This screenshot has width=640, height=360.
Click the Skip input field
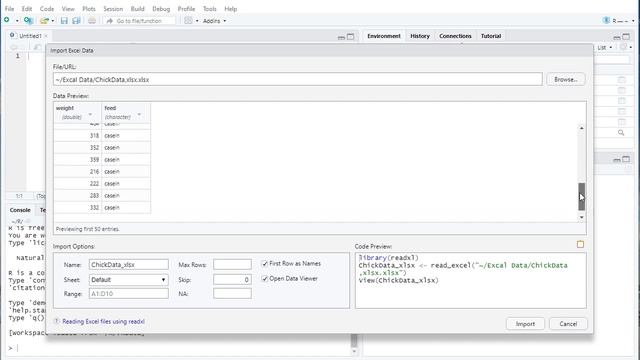(x=232, y=280)
